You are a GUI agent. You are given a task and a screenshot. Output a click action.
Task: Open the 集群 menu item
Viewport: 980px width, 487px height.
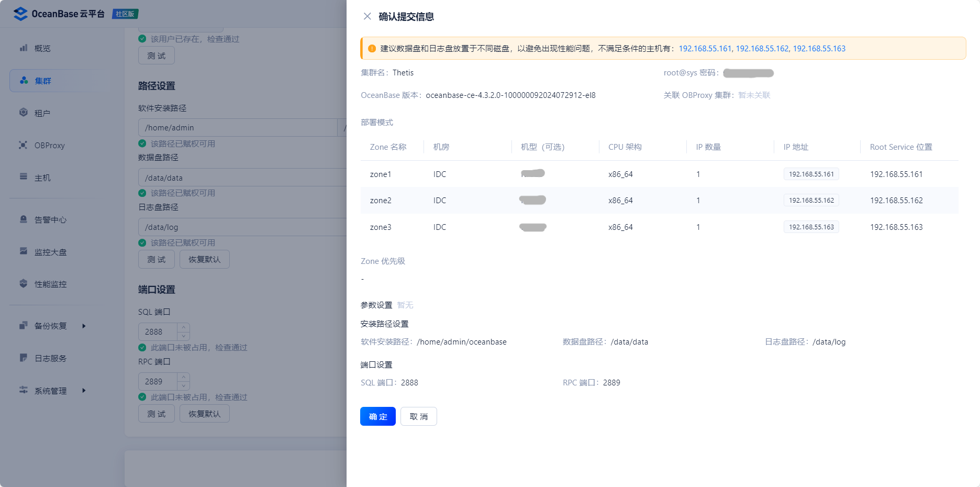point(43,81)
